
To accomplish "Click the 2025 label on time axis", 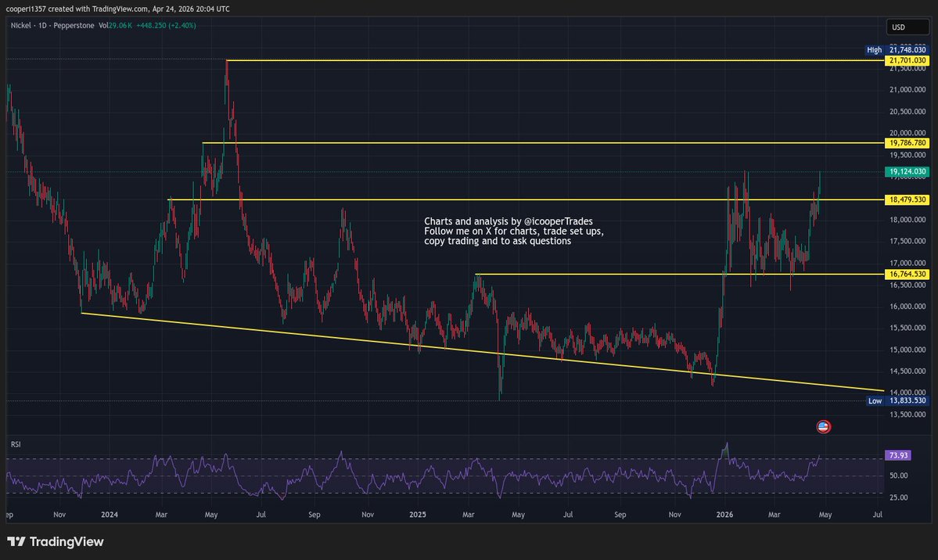I will click(418, 515).
